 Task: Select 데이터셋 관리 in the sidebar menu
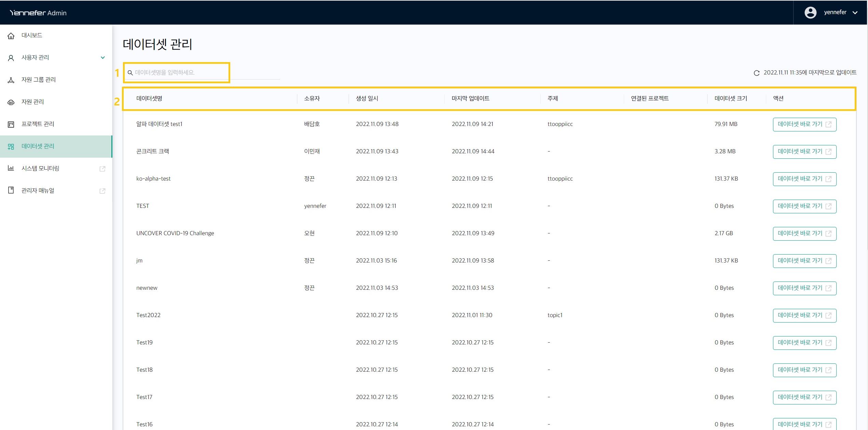[x=38, y=146]
